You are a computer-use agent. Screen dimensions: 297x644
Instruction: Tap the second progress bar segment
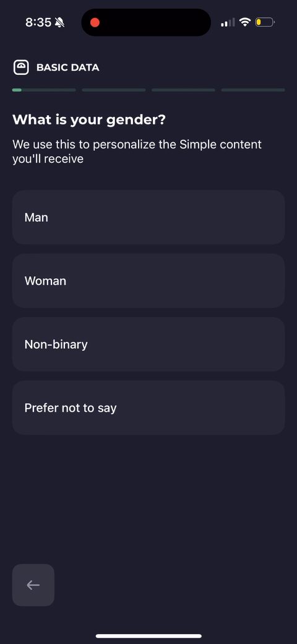tap(114, 90)
